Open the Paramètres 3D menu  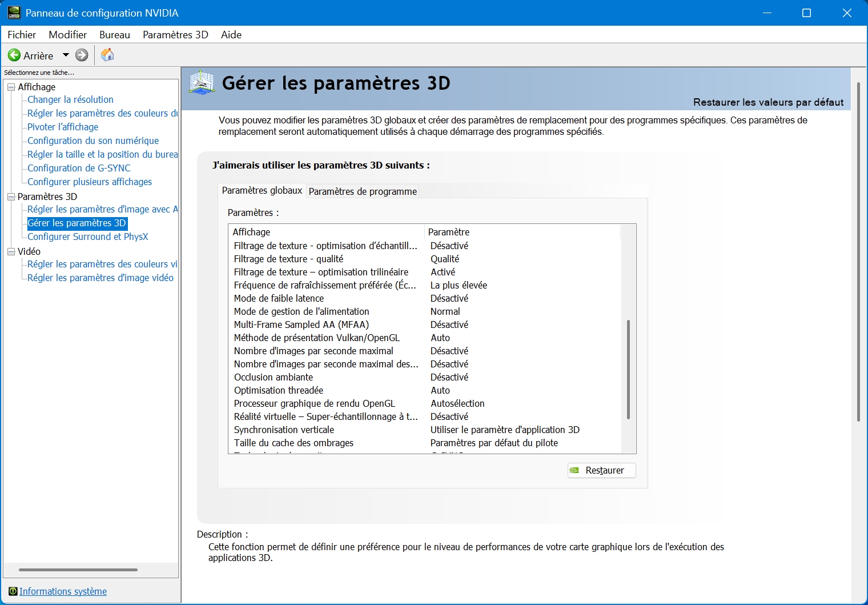(175, 35)
